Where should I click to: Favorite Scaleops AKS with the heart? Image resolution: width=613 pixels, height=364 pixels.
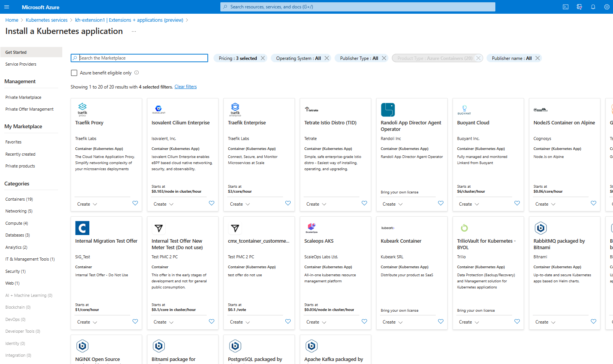click(x=364, y=321)
